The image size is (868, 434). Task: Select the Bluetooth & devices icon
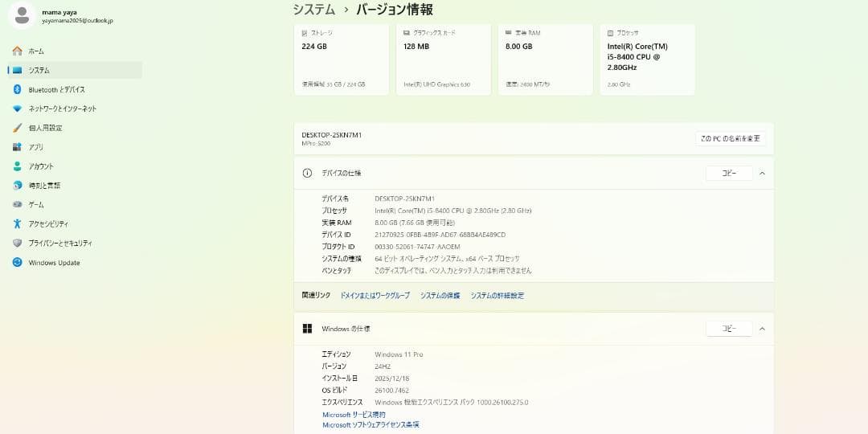tap(17, 90)
